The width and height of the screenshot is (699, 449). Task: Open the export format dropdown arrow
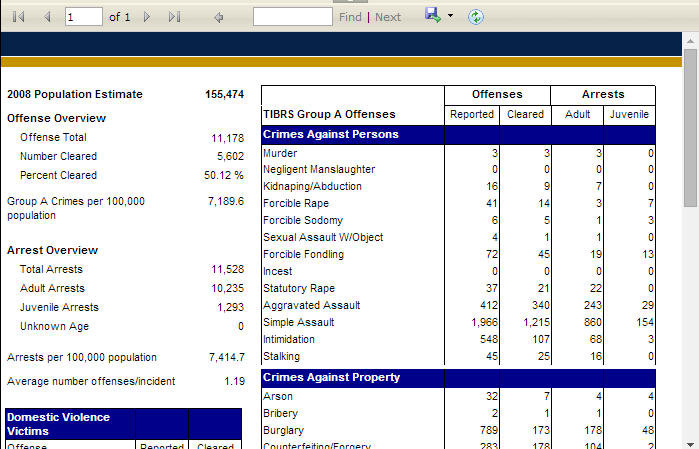pyautogui.click(x=451, y=17)
